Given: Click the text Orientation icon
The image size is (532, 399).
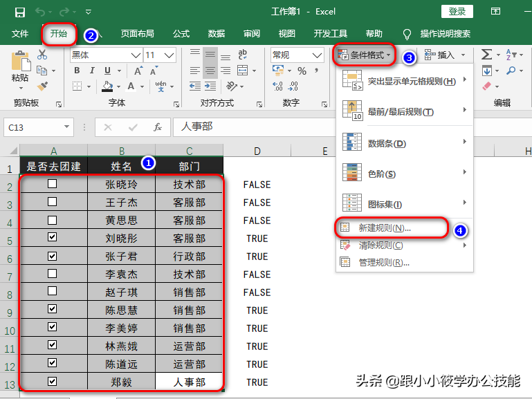Looking at the screenshot, I should tap(232, 86).
